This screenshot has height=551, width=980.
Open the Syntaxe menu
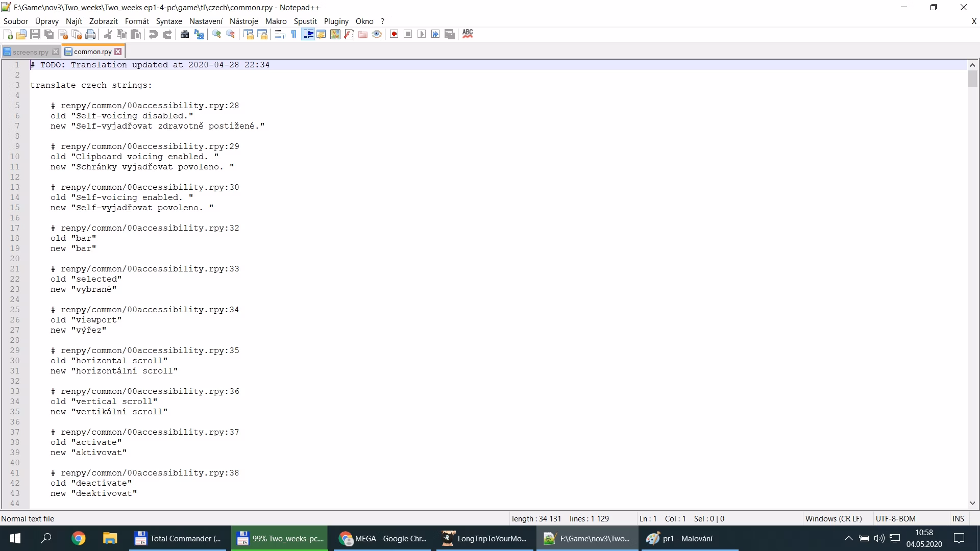click(169, 21)
